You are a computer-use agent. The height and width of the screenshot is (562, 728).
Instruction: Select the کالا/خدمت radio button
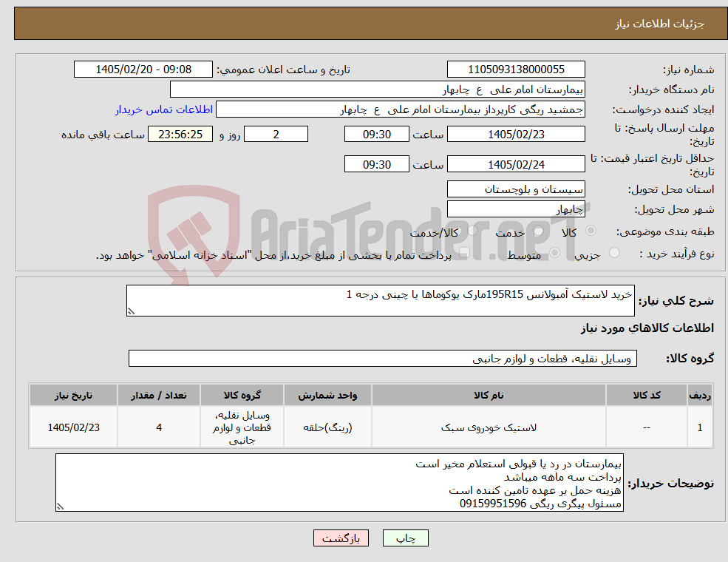point(472,231)
